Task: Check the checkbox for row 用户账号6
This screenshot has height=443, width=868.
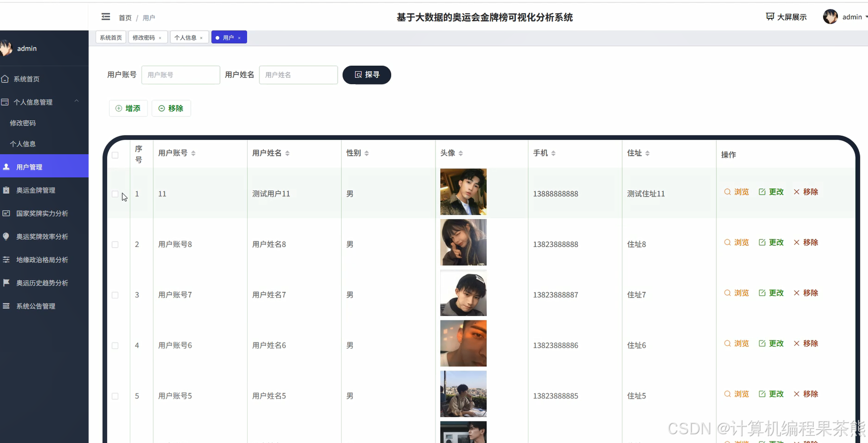Action: (115, 346)
